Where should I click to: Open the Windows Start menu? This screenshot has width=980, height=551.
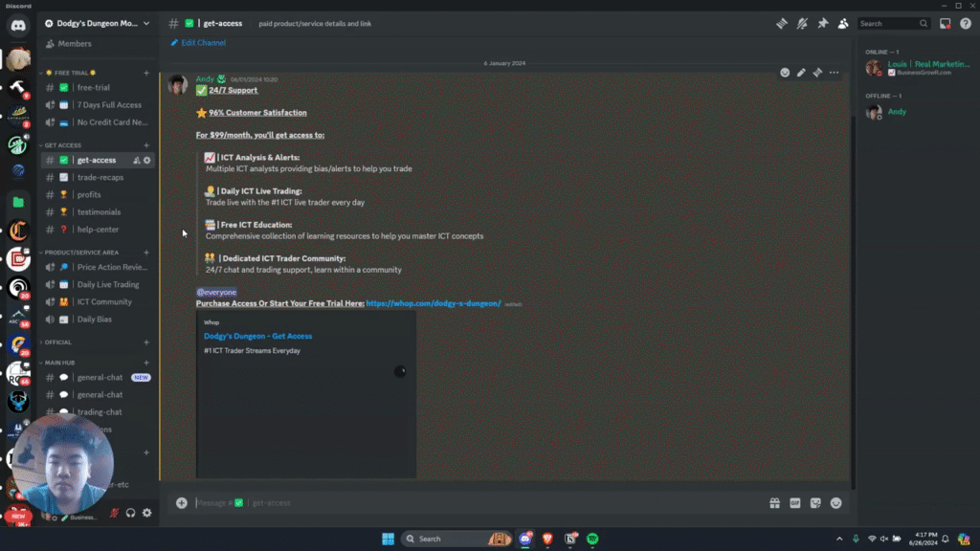click(x=389, y=539)
